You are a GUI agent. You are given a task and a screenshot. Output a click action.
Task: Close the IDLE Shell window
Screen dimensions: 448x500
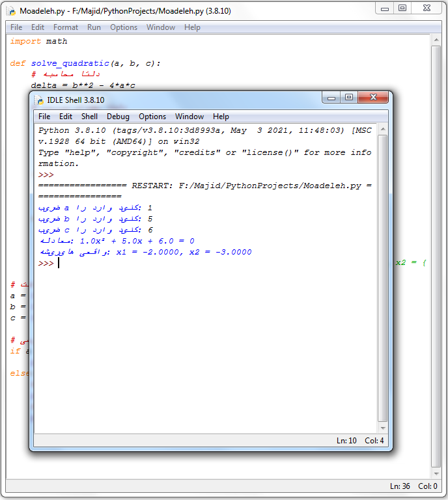[374, 98]
